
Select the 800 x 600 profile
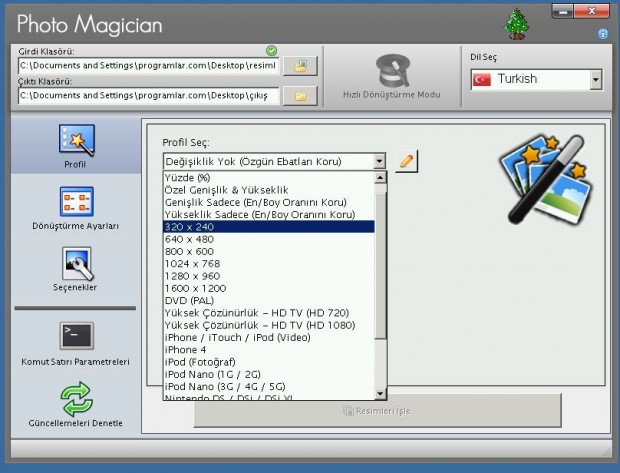coord(268,251)
